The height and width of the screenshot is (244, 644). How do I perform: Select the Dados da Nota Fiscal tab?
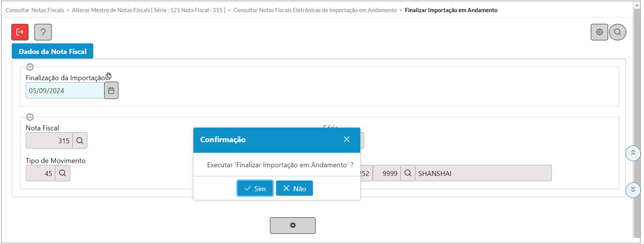pos(52,52)
